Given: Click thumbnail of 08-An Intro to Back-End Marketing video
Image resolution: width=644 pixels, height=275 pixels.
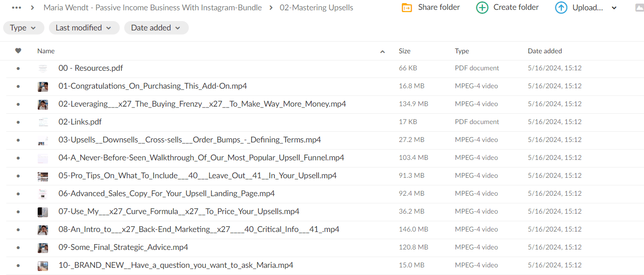Looking at the screenshot, I should pyautogui.click(x=43, y=230).
